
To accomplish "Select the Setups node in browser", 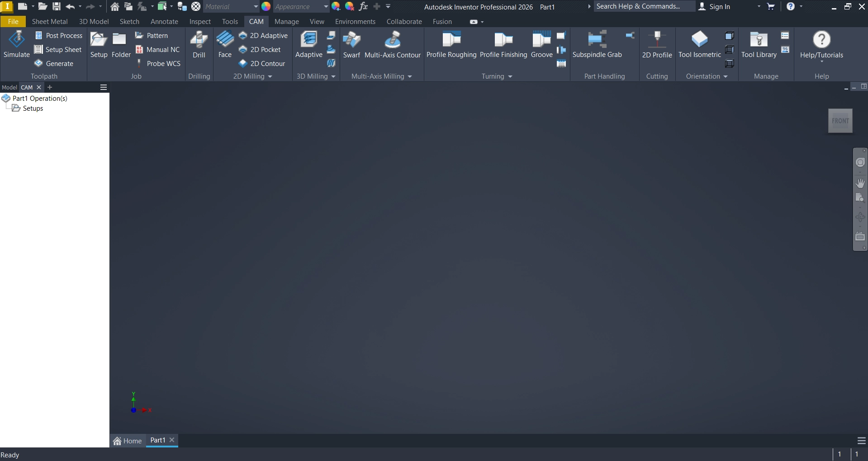I will [x=33, y=108].
